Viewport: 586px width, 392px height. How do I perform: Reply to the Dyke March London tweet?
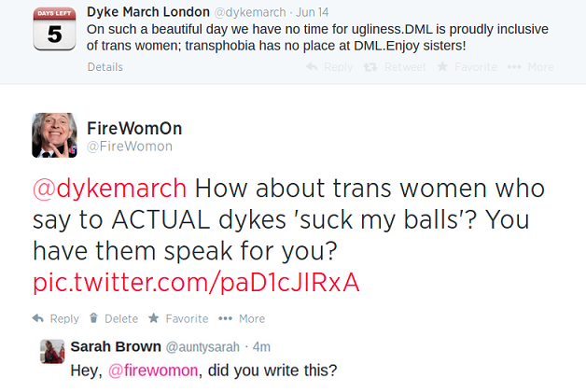330,67
